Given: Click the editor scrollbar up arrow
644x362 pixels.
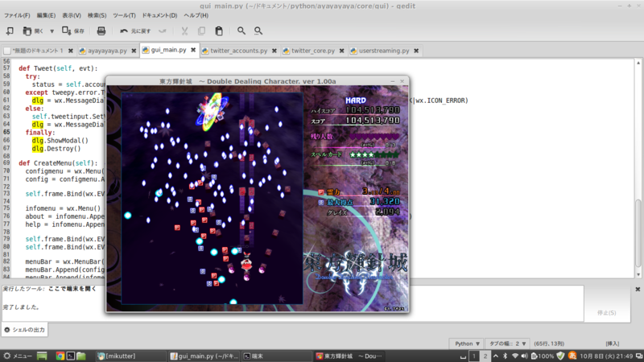Looking at the screenshot, I should click(638, 63).
